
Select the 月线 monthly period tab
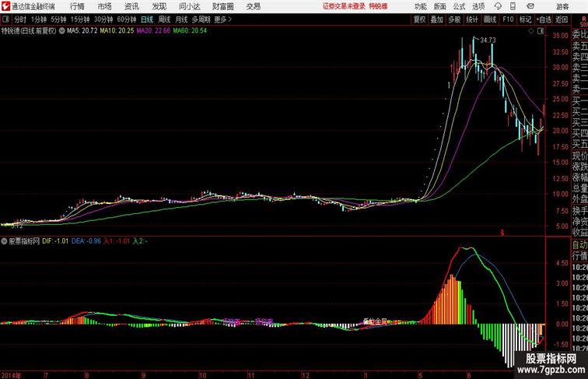(181, 19)
